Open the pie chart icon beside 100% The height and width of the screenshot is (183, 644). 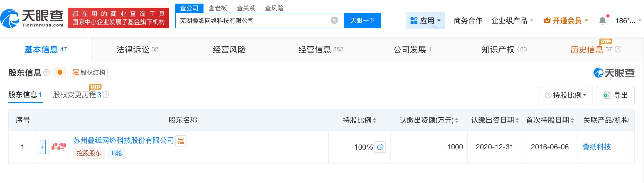point(380,147)
